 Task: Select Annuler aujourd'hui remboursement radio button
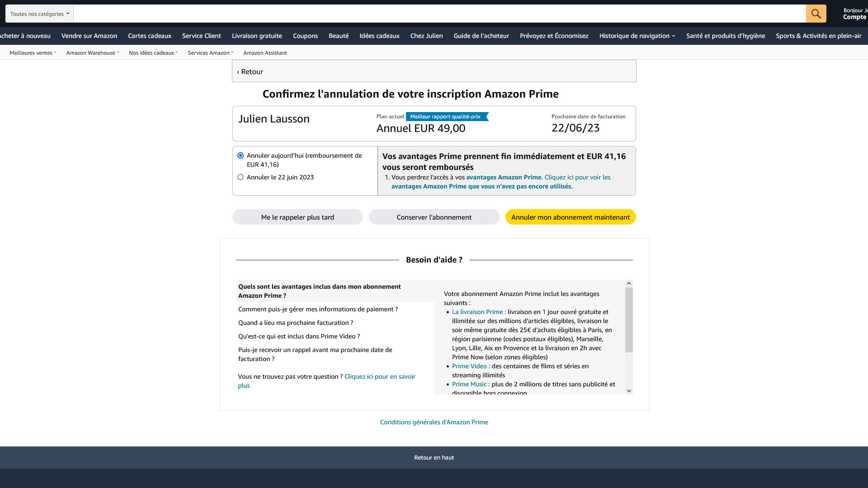pos(240,155)
